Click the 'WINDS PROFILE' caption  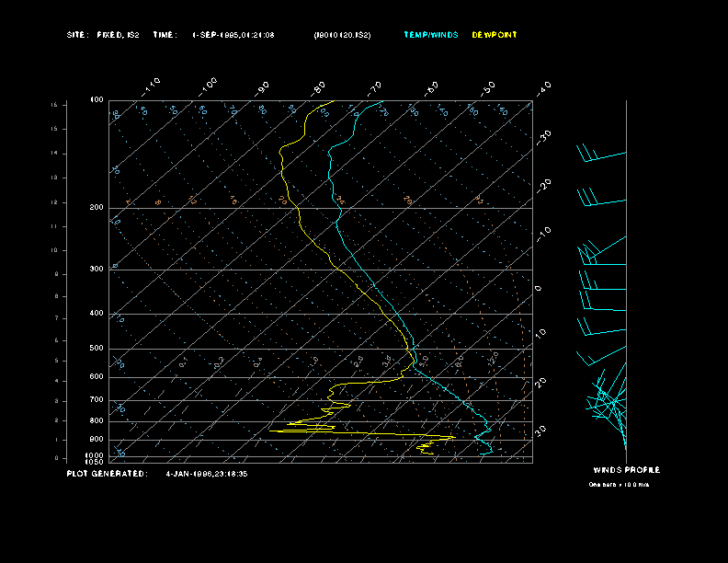[x=626, y=470]
